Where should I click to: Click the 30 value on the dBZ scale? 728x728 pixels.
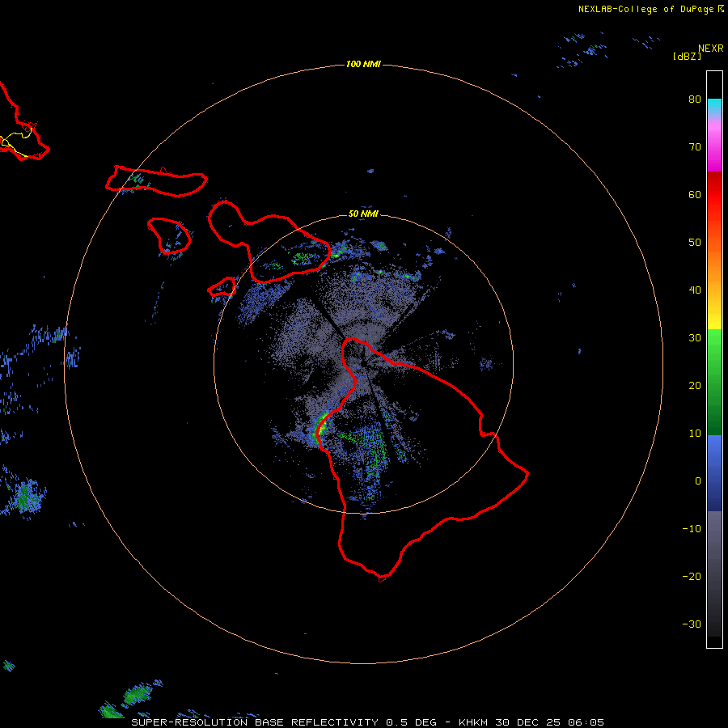tap(695, 338)
